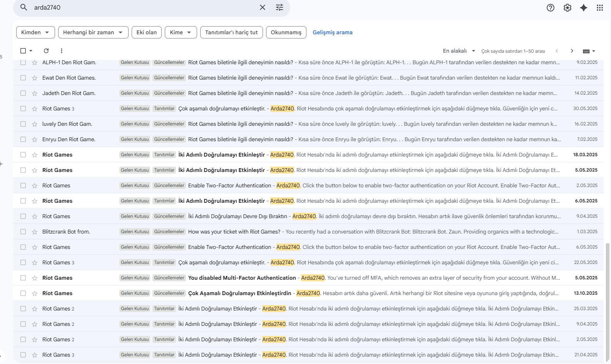Click the refresh icon in the toolbar
Viewport: 611px width, 364px height.
coord(46,51)
